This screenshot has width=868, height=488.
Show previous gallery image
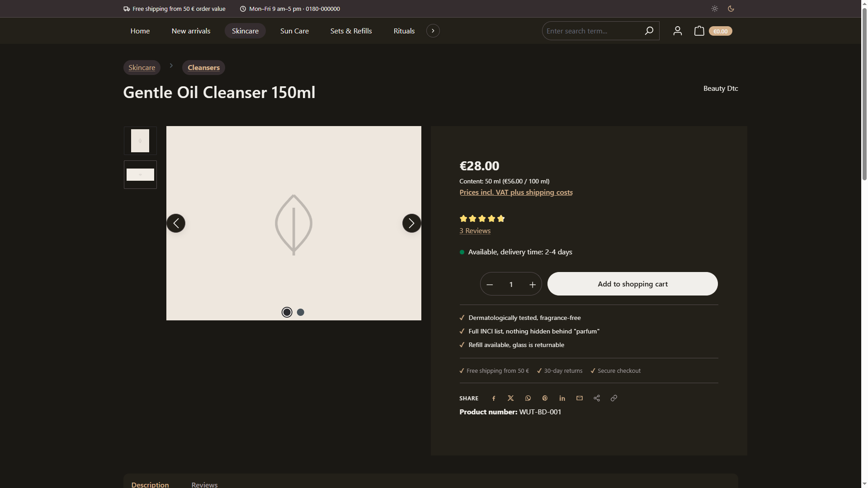click(176, 223)
